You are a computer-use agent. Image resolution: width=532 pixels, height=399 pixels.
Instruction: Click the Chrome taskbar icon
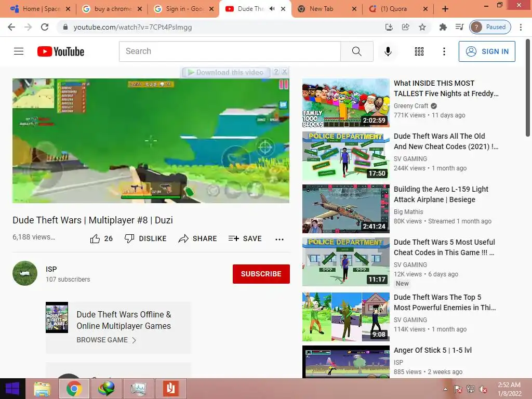pos(74,389)
